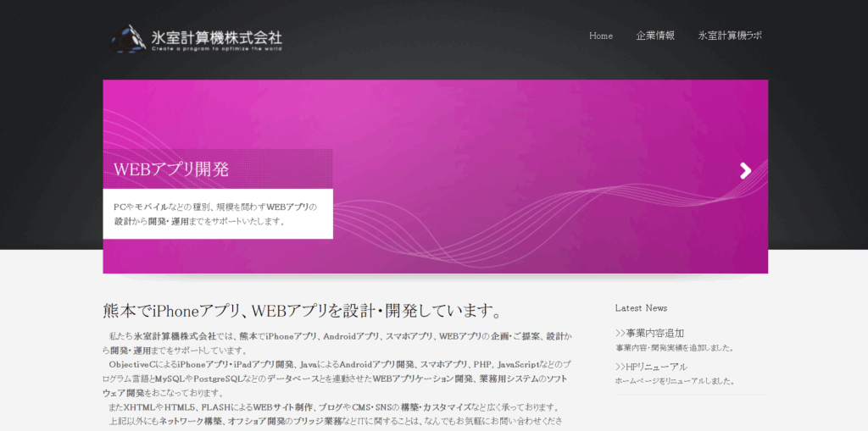Click the WEBアプリ開発 slide title
868x431 pixels.
171,169
